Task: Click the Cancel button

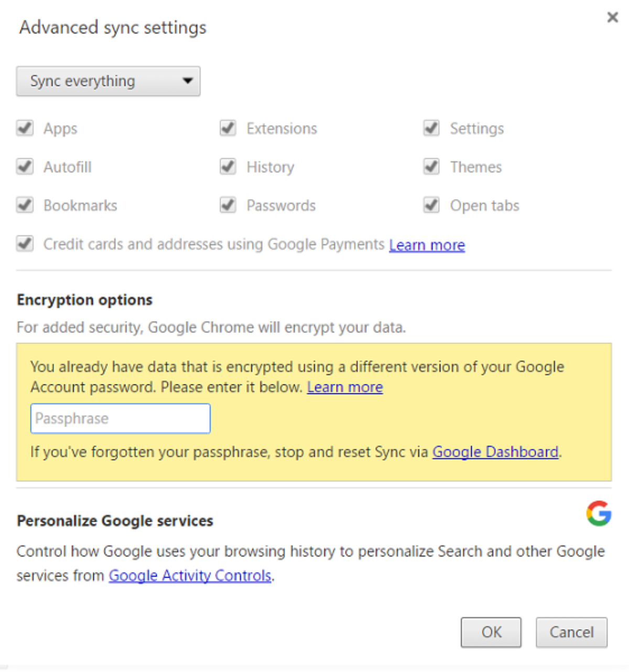Action: (x=571, y=632)
